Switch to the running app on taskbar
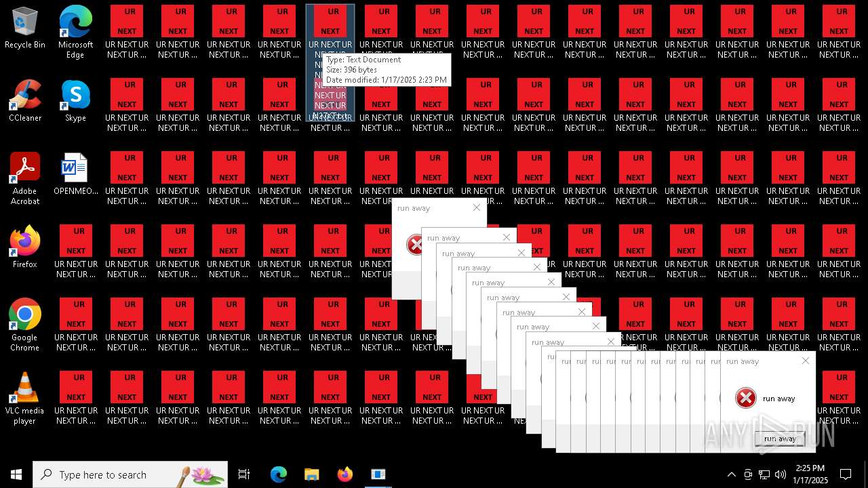The image size is (868, 488). (378, 474)
